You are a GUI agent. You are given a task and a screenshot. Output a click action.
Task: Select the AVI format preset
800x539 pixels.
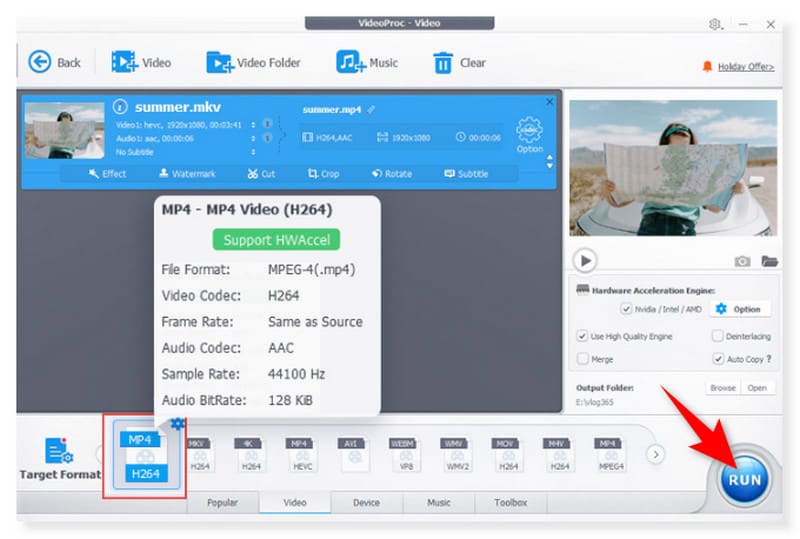coord(354,454)
